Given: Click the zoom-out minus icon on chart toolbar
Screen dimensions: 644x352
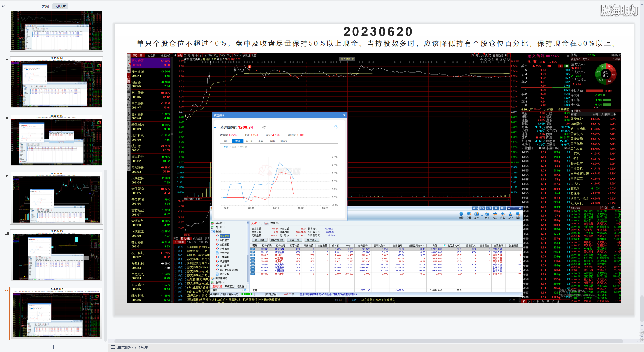Looking at the screenshot, I should pos(508,59).
